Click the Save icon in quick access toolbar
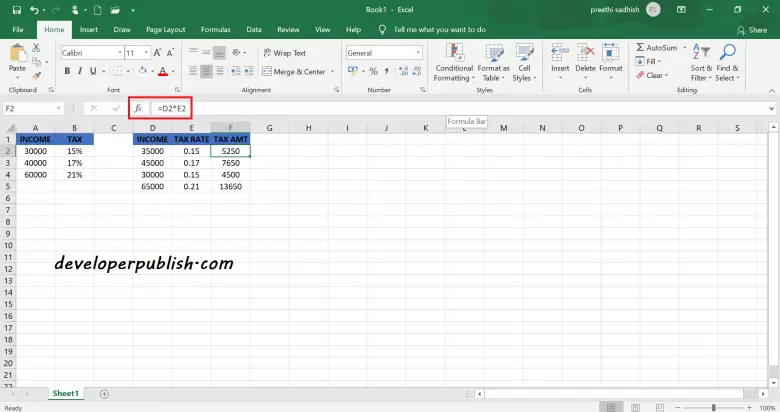Viewport: 780px width, 412px height. pos(18,9)
